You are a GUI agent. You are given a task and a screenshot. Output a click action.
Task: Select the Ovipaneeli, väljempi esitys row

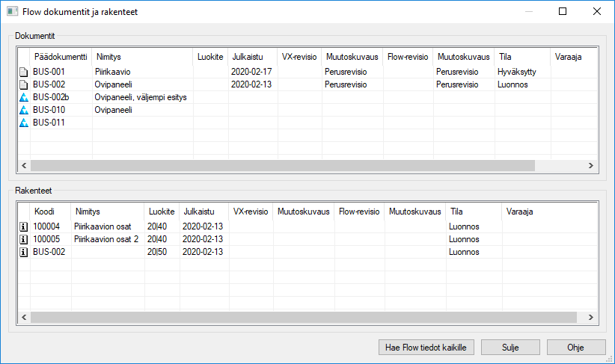(141, 97)
